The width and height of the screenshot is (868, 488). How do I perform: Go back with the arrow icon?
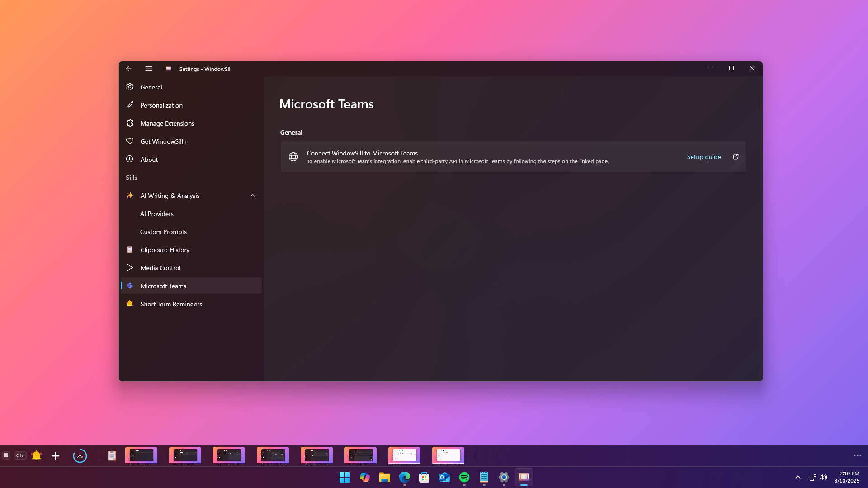[x=129, y=69]
